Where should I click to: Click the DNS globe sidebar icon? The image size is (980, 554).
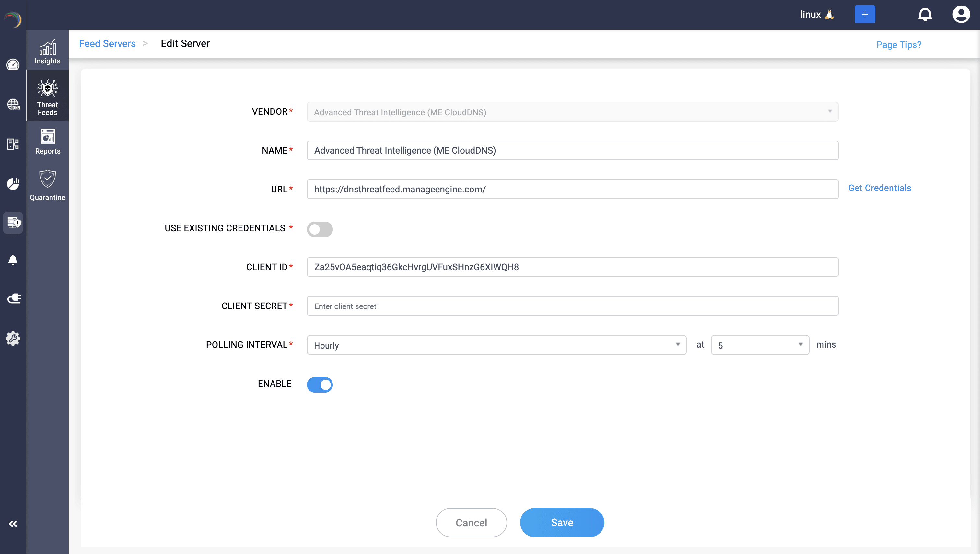point(13,104)
